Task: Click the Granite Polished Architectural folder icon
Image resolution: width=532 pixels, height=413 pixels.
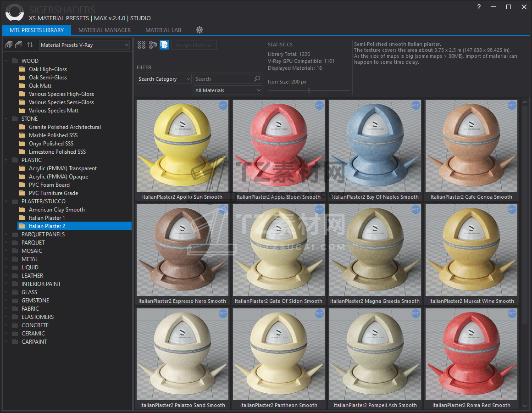Action: pos(22,127)
